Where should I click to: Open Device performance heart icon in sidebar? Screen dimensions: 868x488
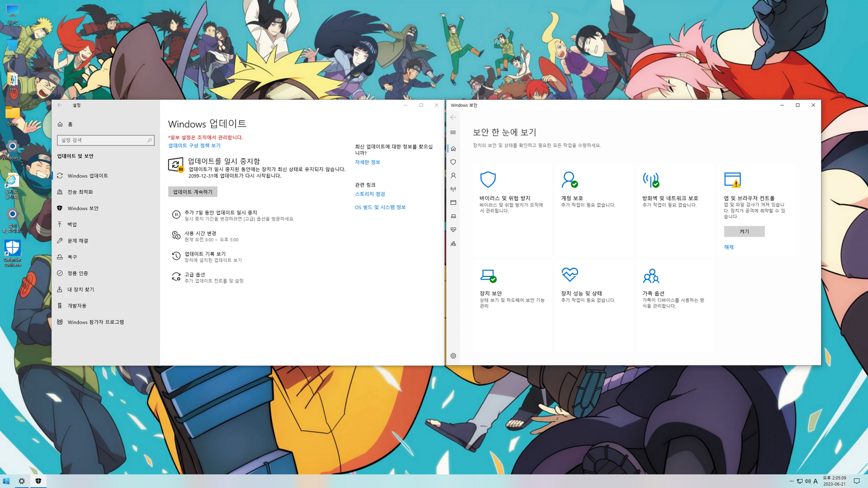453,230
